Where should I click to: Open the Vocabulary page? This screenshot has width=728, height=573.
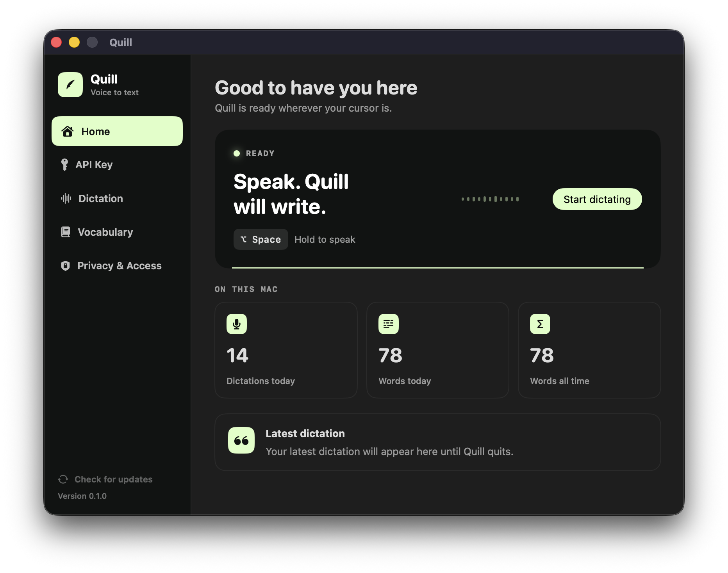(117, 232)
